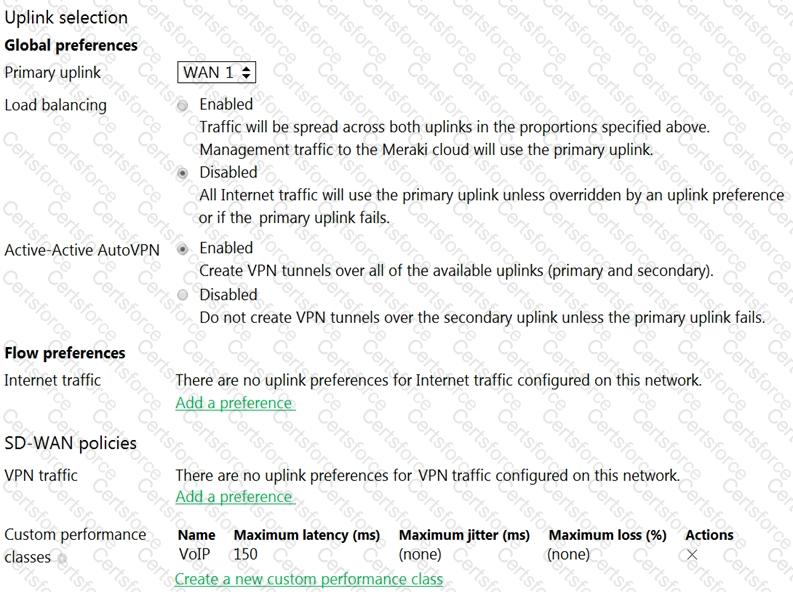Create a new custom performance class
Screen dimensions: 793x592
pos(309,579)
